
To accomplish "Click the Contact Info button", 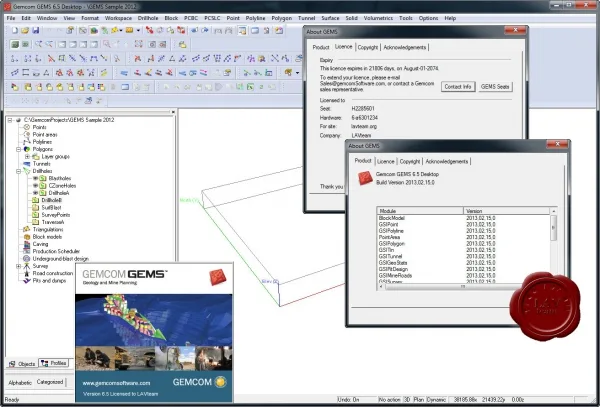I will coord(458,86).
